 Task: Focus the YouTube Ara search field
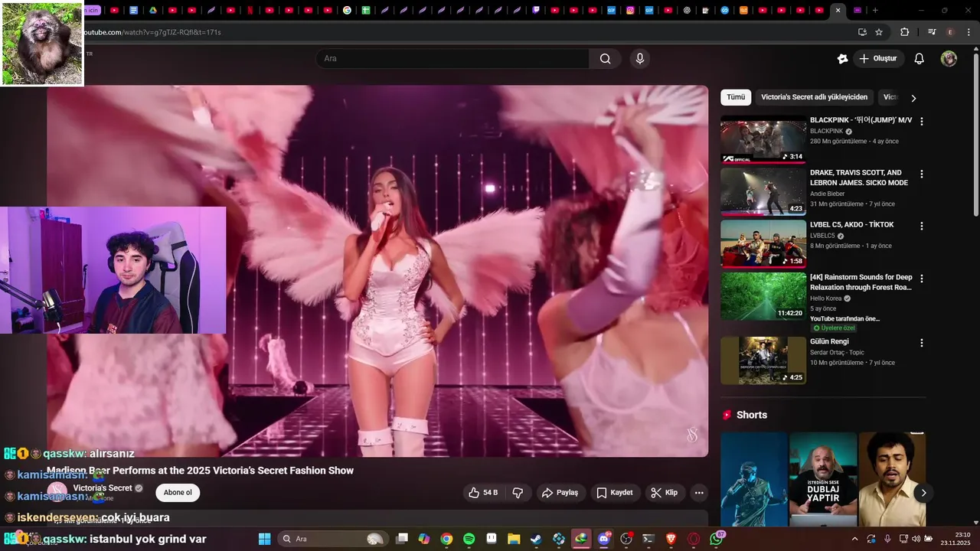[x=452, y=59]
